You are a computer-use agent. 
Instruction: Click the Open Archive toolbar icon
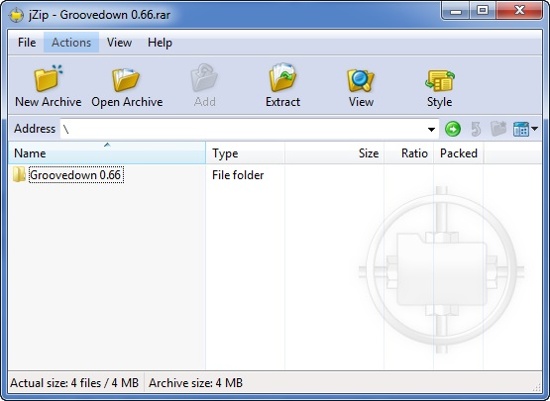(x=126, y=79)
